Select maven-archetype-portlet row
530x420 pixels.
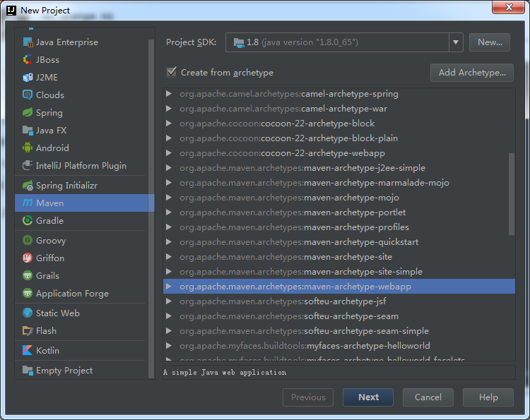click(x=339, y=212)
